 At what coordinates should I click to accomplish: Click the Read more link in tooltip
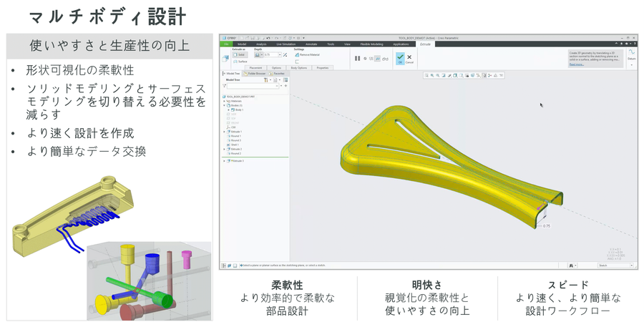coord(577,64)
